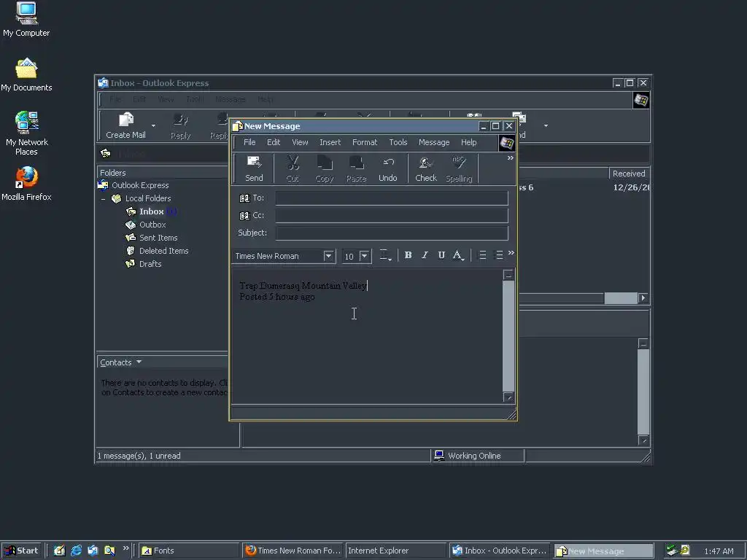Open the Times New Roman font dropdown
The height and width of the screenshot is (560, 747).
328,256
